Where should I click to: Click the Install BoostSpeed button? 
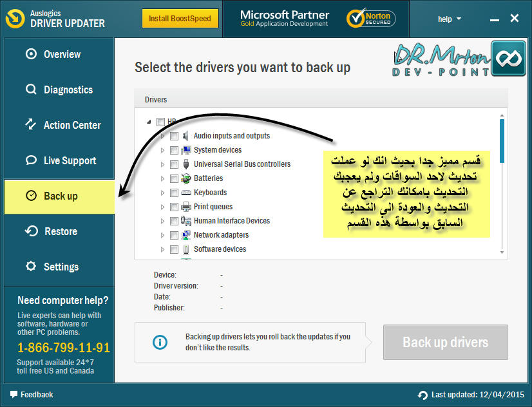tap(180, 18)
